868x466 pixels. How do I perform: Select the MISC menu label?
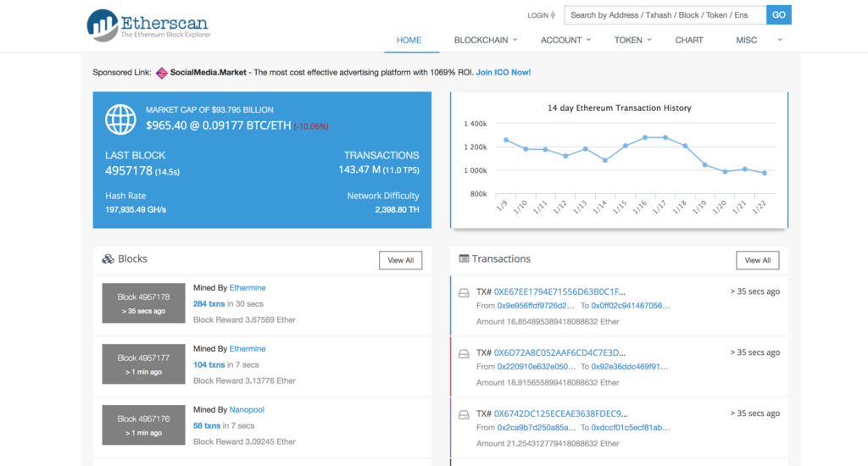coord(746,40)
